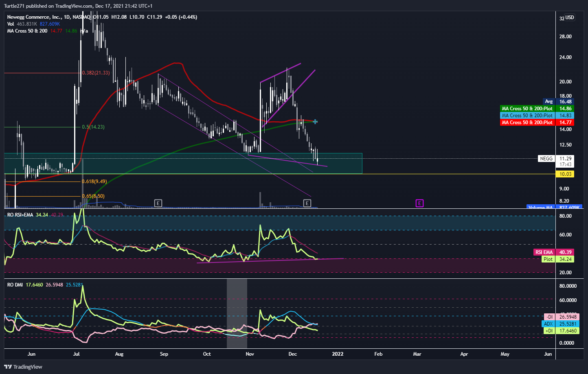Viewport: 588px width, 374px height.
Task: Click the 24.00 price axis value
Action: (566, 57)
